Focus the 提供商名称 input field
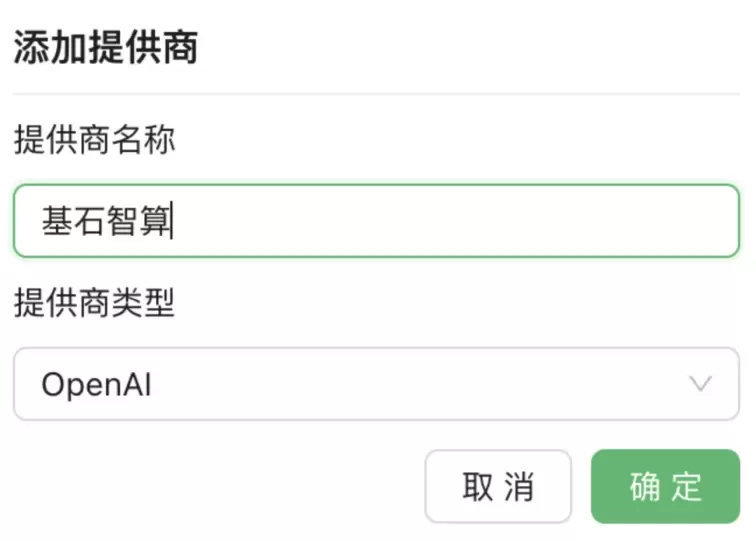 click(376, 221)
